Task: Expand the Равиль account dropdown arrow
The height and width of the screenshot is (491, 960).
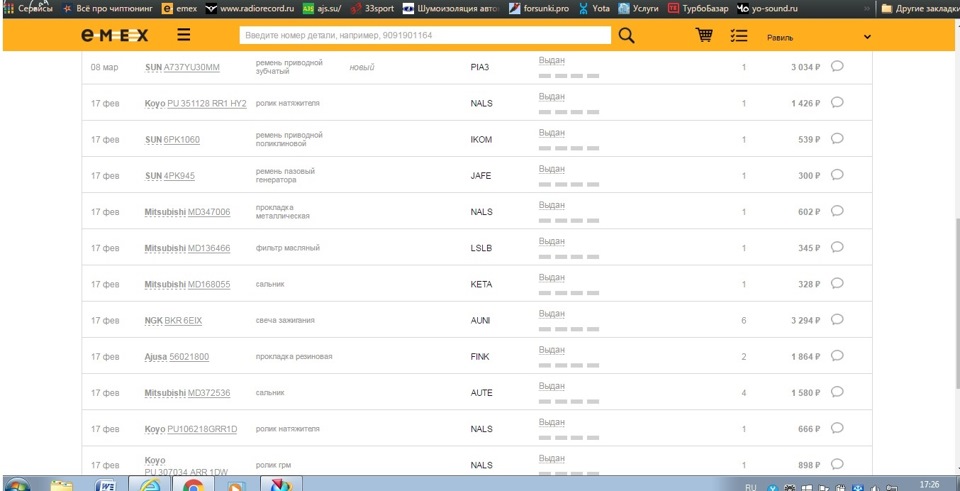Action: coord(867,37)
